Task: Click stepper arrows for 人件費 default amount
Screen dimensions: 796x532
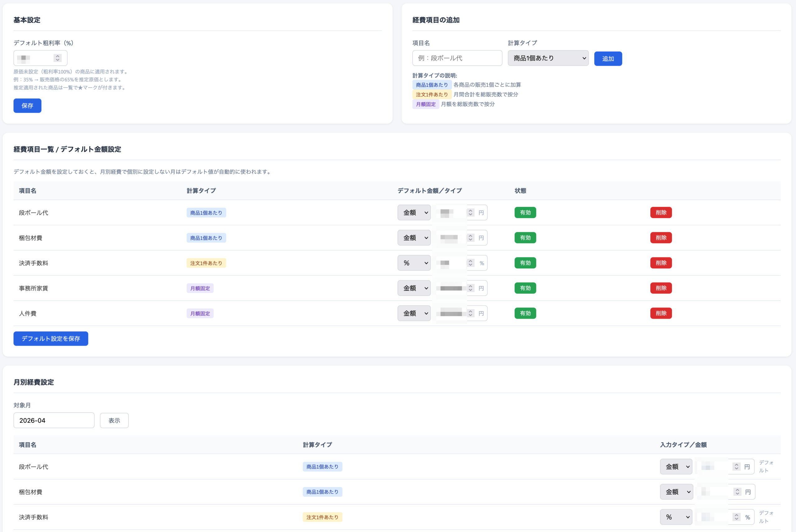Action: pos(470,313)
